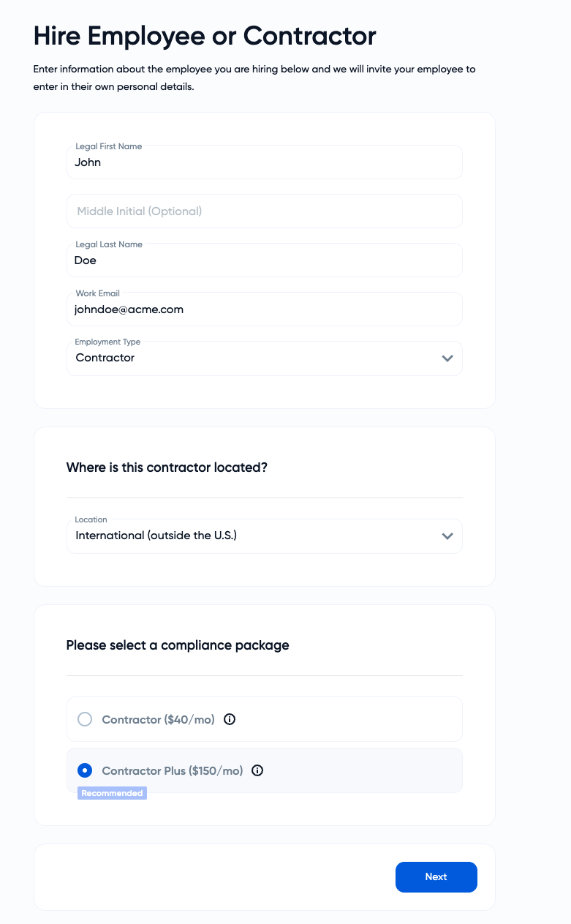Click the "Hire Employee or Contractor" heading
This screenshot has height=924, width=571.
pyautogui.click(x=205, y=35)
